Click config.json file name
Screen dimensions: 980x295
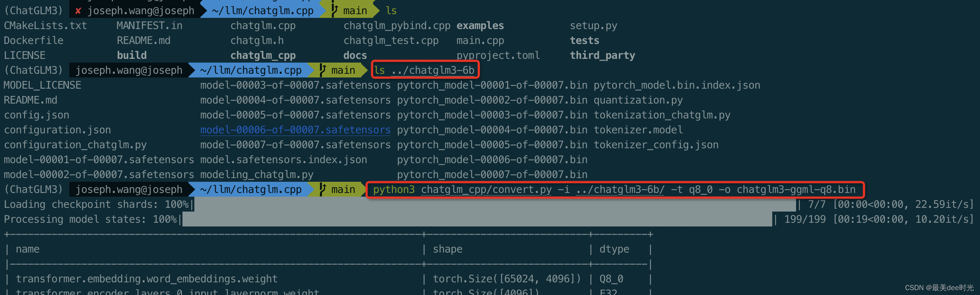tap(36, 115)
